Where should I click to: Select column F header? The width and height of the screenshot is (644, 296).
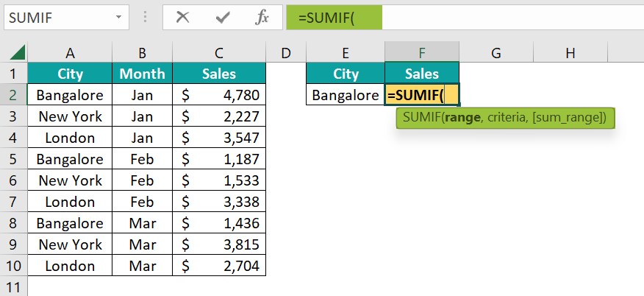tap(422, 52)
